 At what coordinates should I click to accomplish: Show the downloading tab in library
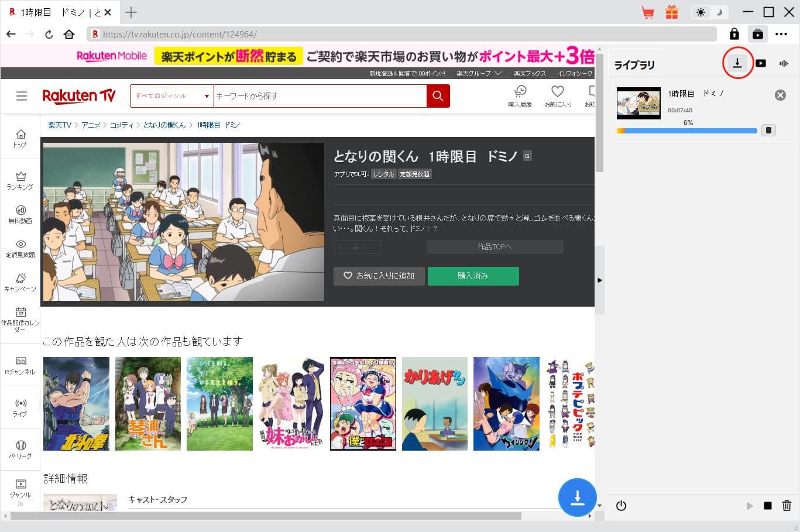click(x=737, y=63)
